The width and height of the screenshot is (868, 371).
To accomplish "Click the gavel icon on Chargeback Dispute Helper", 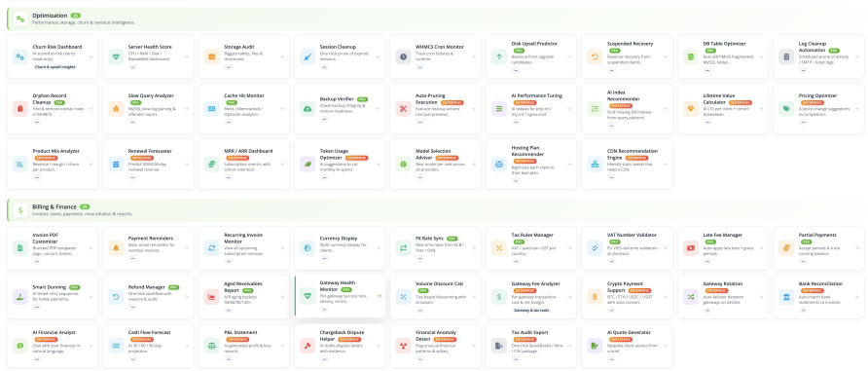I will (307, 346).
